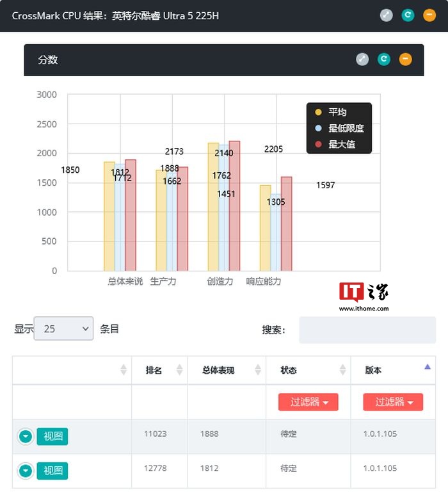Collapse the 分数 chart panel
This screenshot has height=495, width=448.
click(405, 60)
